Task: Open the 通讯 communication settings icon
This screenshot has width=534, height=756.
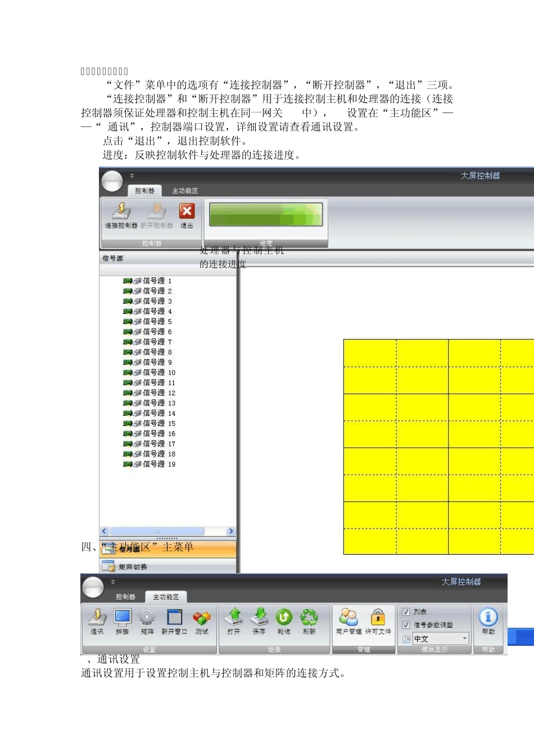Action: (97, 618)
